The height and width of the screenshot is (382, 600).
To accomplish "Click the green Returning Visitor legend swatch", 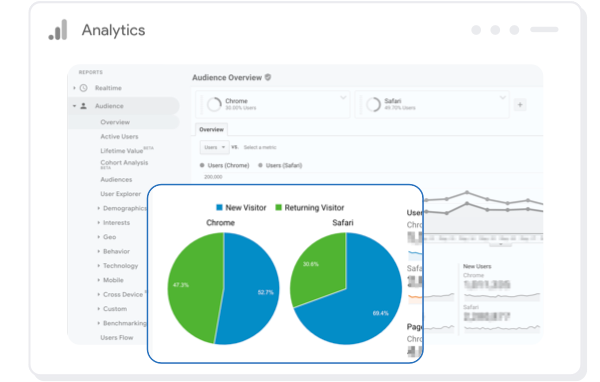I will point(279,207).
